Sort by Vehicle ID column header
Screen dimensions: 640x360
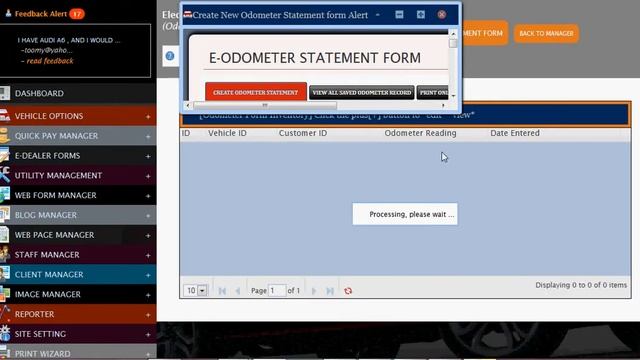coord(227,133)
